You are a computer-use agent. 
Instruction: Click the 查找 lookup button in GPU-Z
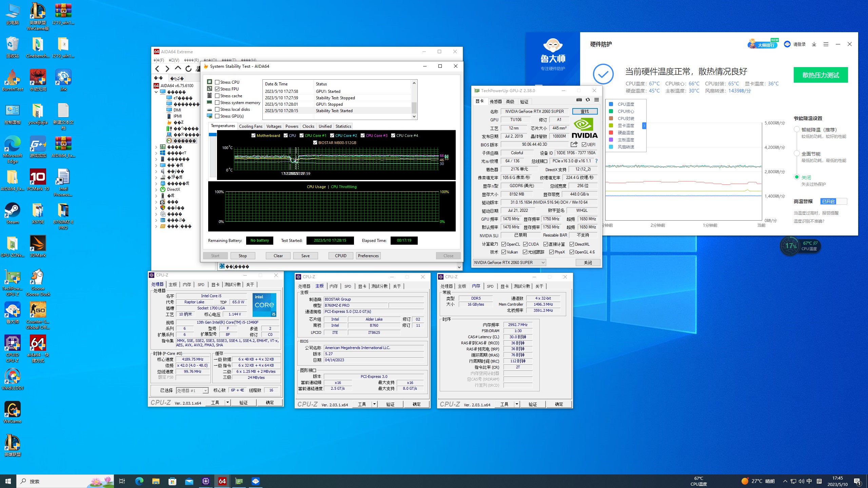pos(585,111)
